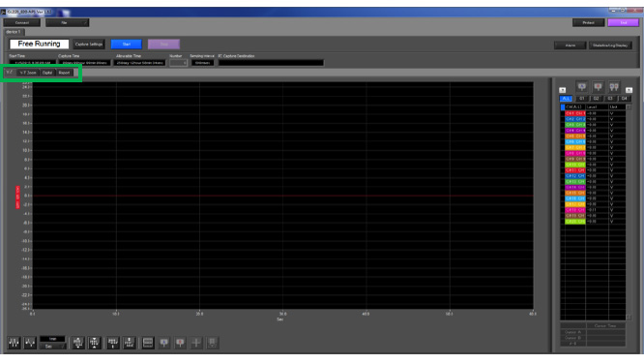This screenshot has width=644, height=363.
Task: Click the right arrow button above channel list
Action: tap(629, 90)
